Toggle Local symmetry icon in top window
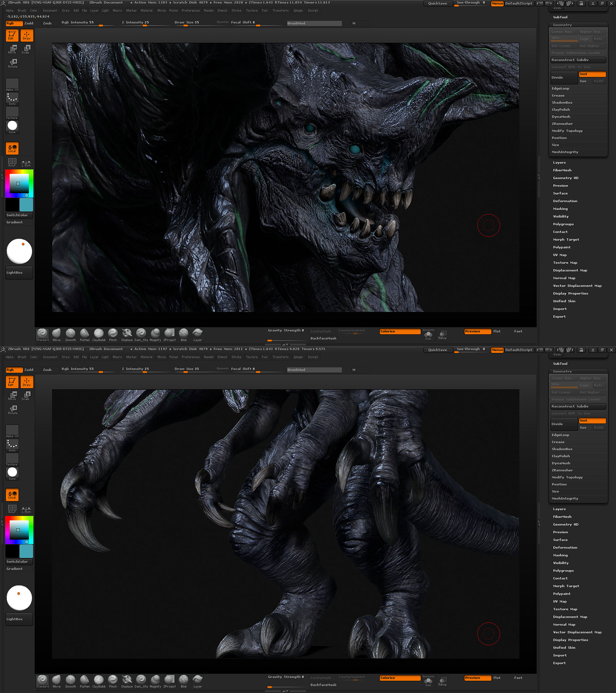The width and height of the screenshot is (616, 693). [12, 148]
